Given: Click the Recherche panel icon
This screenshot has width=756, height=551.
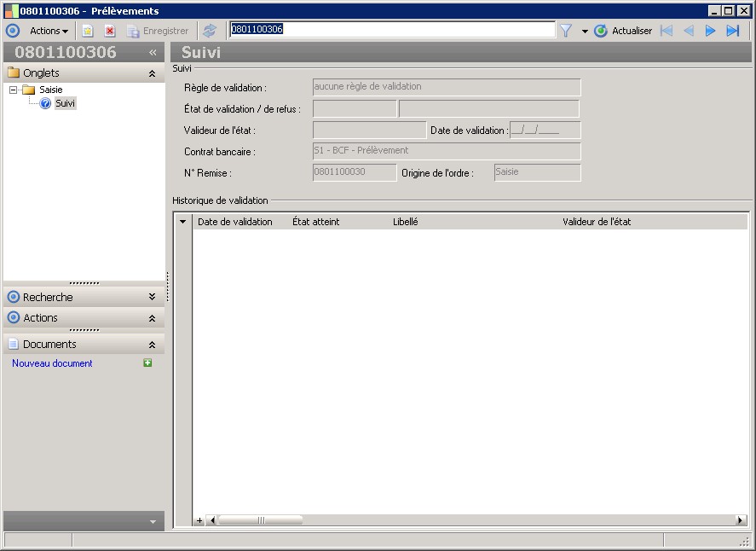Looking at the screenshot, I should pos(14,297).
